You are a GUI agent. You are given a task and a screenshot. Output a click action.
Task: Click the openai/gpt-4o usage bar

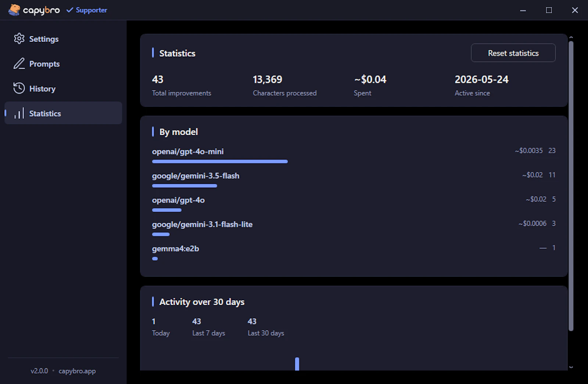[167, 210]
